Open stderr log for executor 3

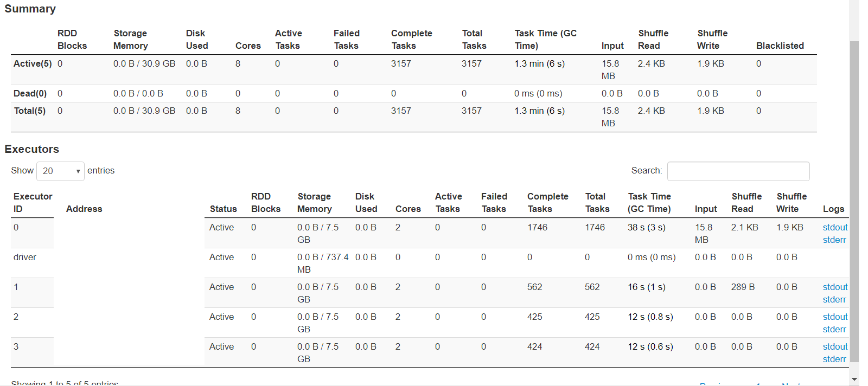[834, 359]
